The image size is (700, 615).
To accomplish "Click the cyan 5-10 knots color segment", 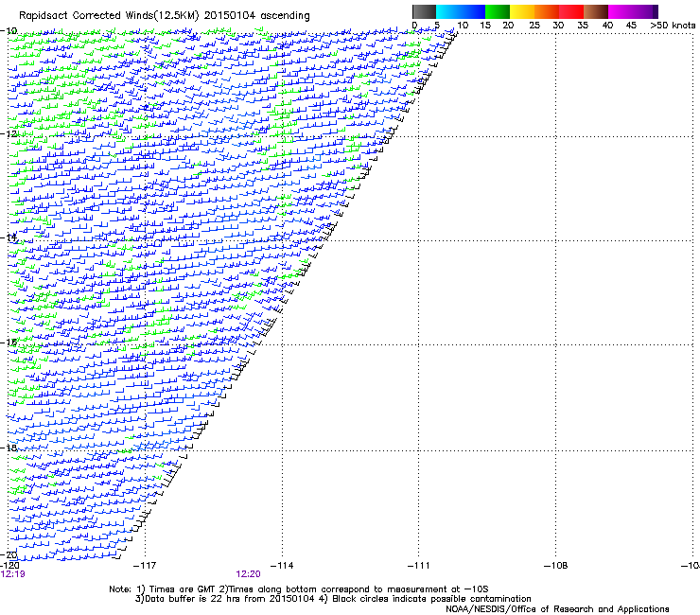I will (x=448, y=11).
